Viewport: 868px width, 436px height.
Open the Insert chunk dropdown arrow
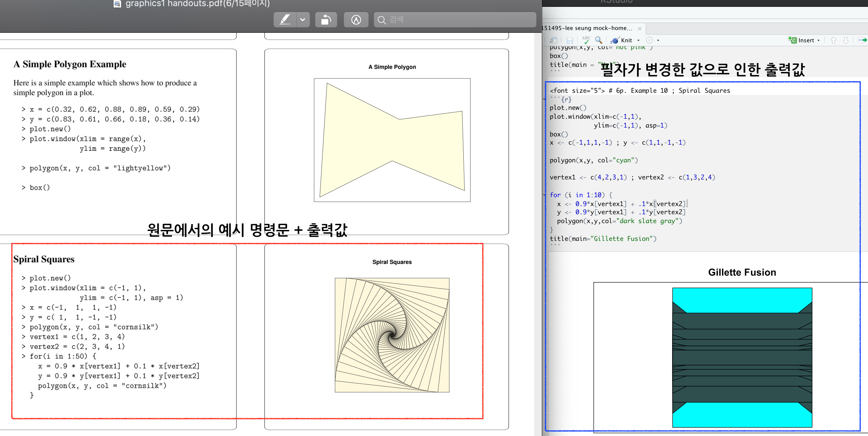point(819,40)
